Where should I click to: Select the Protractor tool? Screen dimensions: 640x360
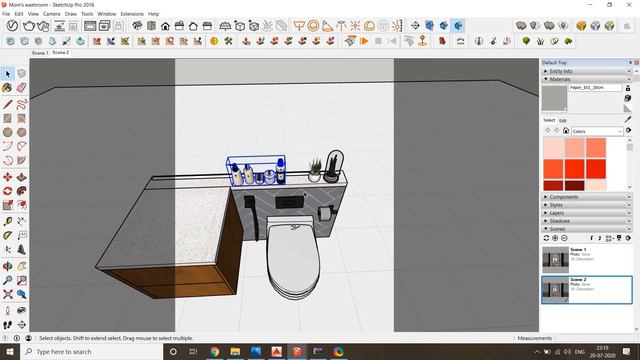pyautogui.click(x=7, y=236)
